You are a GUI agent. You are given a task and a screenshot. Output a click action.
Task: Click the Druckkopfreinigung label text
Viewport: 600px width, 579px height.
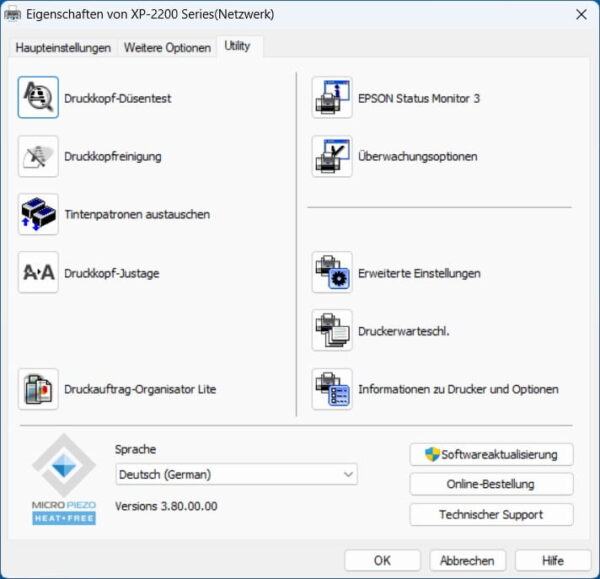pos(113,157)
